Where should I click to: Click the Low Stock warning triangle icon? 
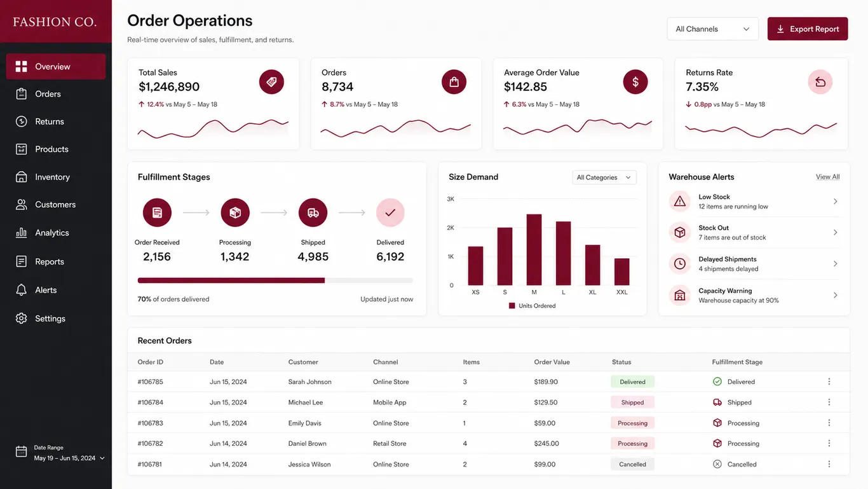point(680,202)
